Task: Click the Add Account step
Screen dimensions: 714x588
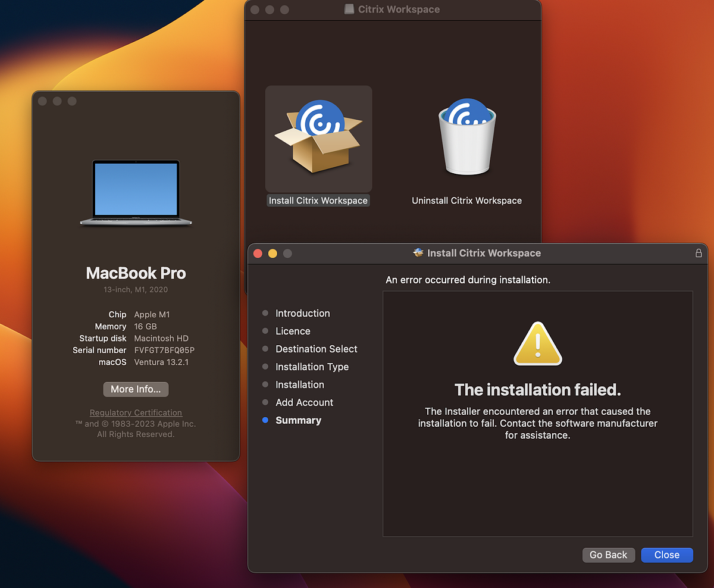Action: point(305,402)
